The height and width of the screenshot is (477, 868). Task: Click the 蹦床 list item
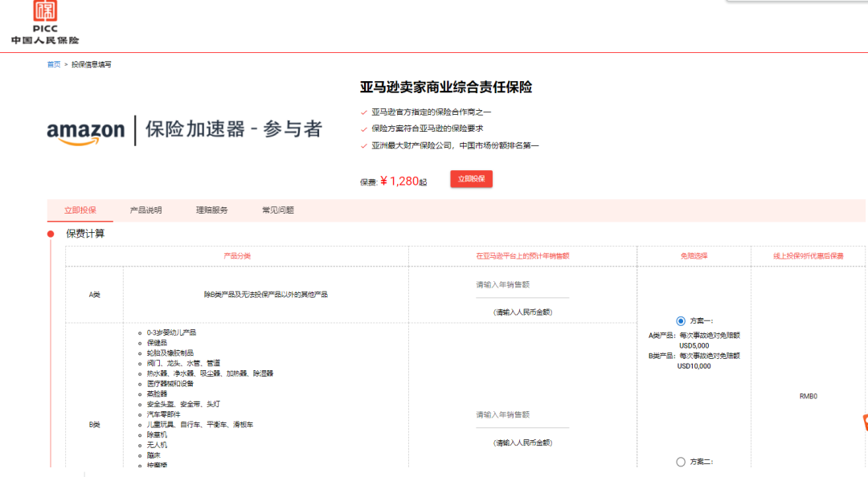point(154,455)
